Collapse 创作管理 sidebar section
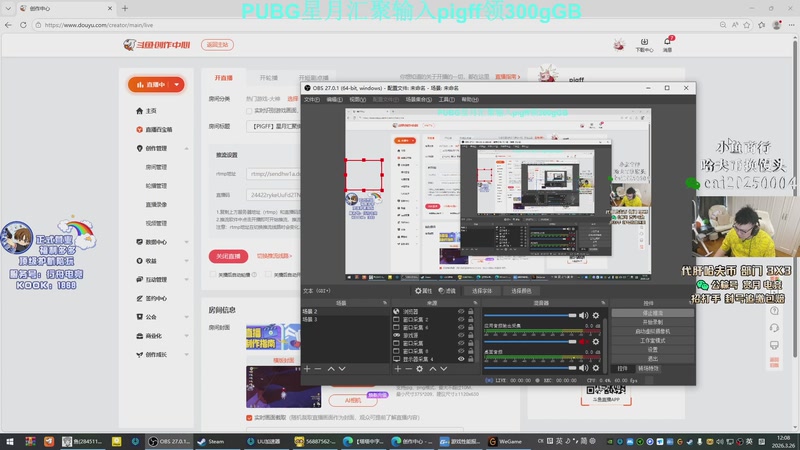Image resolution: width=800 pixels, height=450 pixels. (x=186, y=148)
